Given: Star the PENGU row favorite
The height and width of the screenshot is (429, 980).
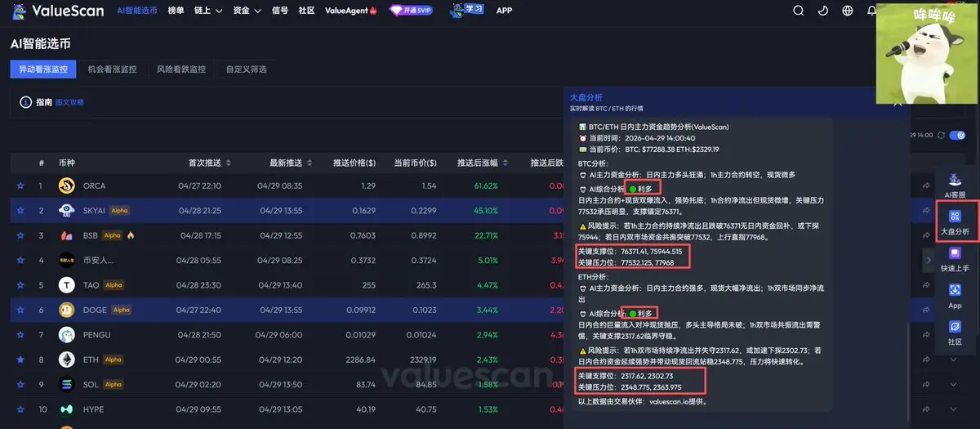Looking at the screenshot, I should click(x=20, y=335).
